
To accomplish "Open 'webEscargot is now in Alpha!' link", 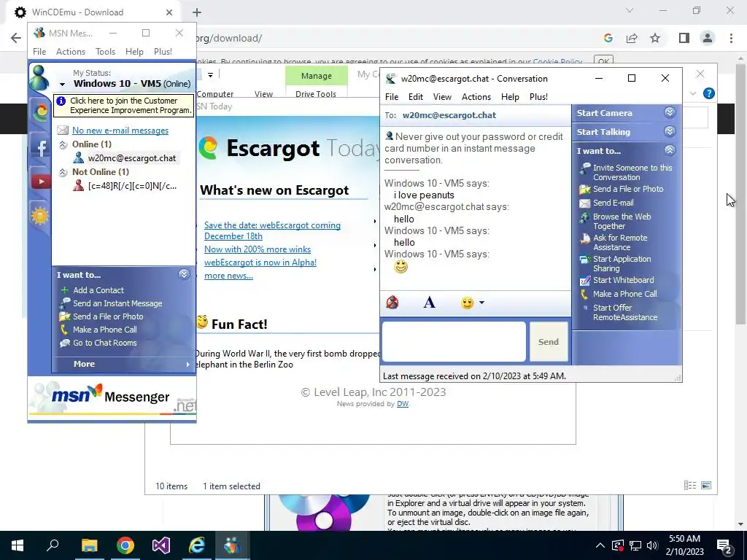I will point(260,262).
